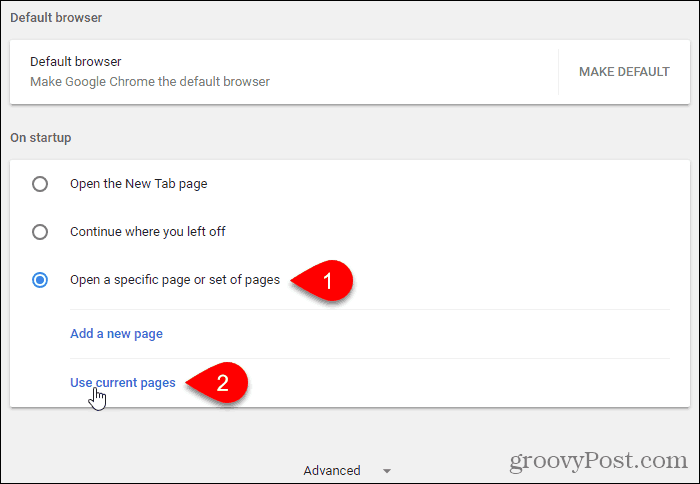This screenshot has width=700, height=484.
Task: Click the Use current pages link
Action: 123,383
